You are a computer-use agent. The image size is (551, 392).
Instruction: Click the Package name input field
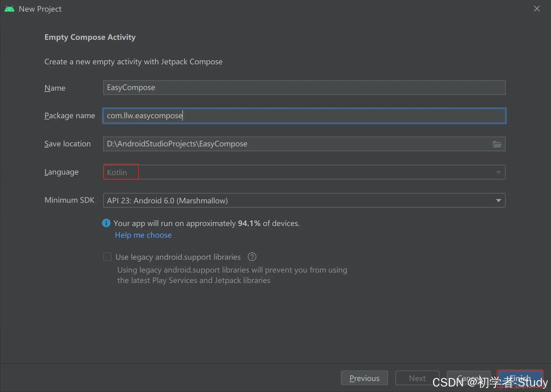pos(304,116)
